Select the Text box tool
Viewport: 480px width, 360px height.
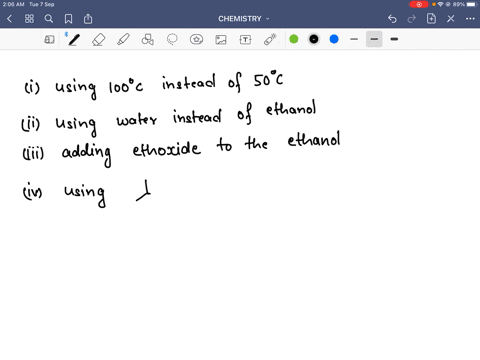click(x=245, y=40)
